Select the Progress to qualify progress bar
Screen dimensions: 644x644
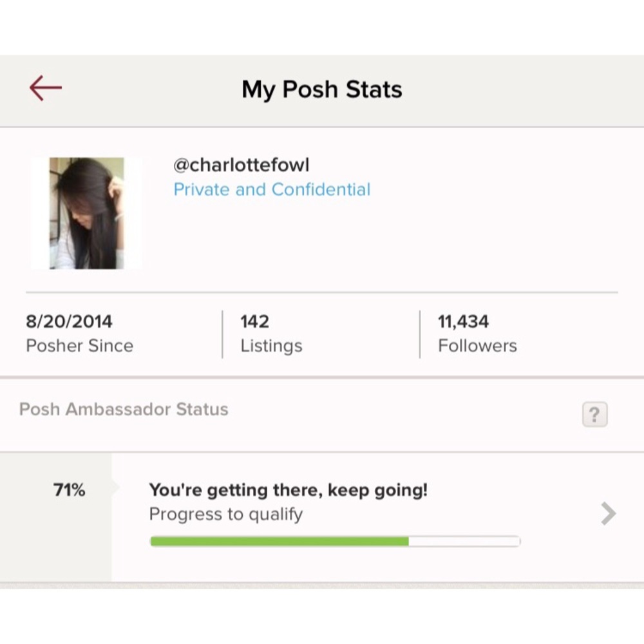(335, 540)
